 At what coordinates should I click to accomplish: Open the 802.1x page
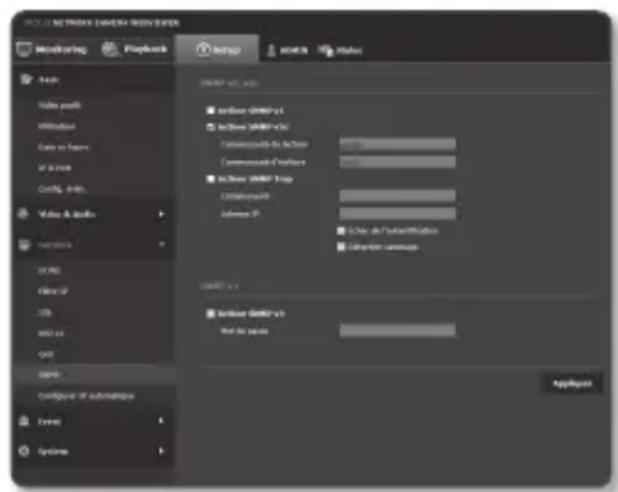tap(51, 334)
